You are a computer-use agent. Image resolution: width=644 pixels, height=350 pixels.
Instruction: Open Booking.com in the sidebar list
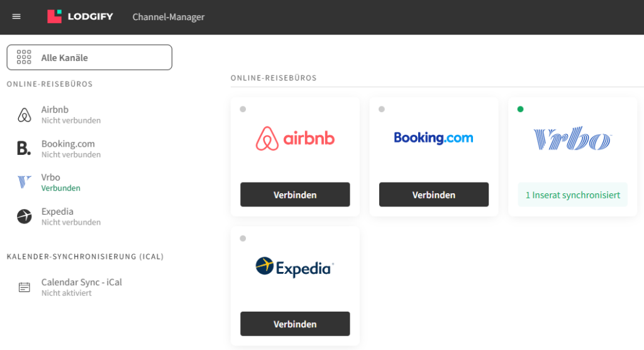pyautogui.click(x=70, y=149)
